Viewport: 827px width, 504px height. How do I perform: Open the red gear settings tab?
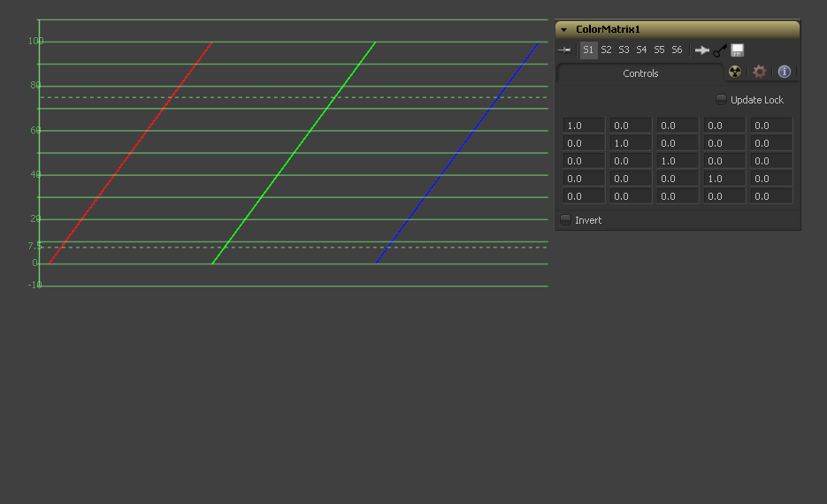click(x=760, y=72)
